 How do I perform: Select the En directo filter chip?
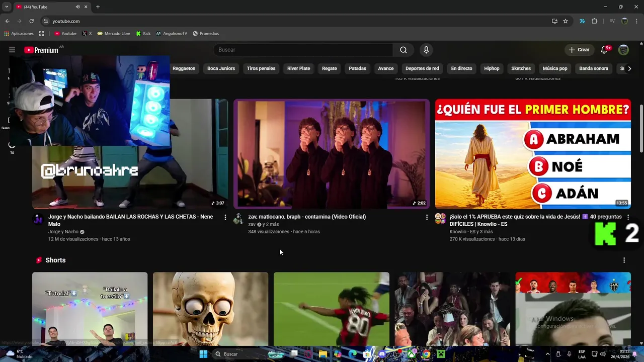tap(461, 68)
